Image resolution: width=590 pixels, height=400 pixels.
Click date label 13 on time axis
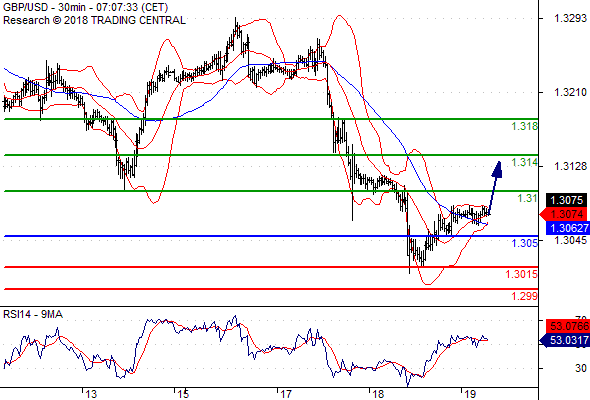pyautogui.click(x=91, y=394)
